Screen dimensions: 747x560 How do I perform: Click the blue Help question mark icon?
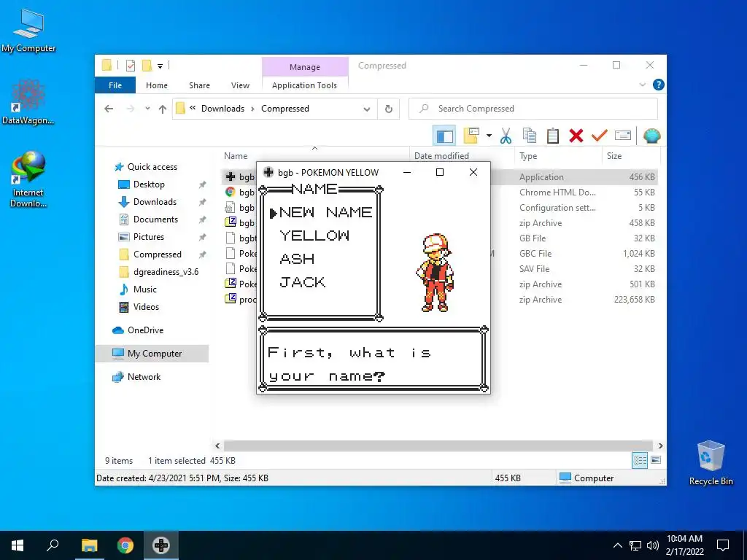pyautogui.click(x=659, y=85)
